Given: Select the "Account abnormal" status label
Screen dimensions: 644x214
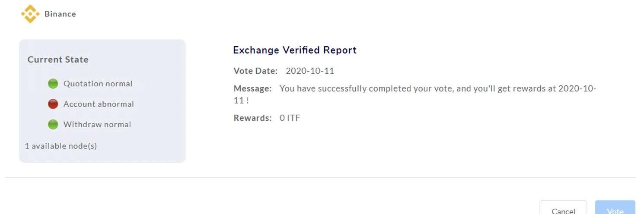Looking at the screenshot, I should point(99,104).
